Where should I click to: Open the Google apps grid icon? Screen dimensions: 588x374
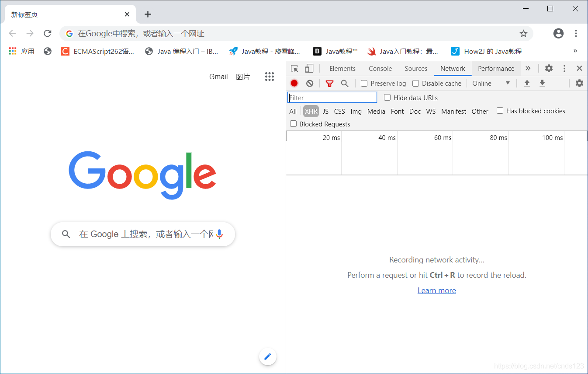270,77
